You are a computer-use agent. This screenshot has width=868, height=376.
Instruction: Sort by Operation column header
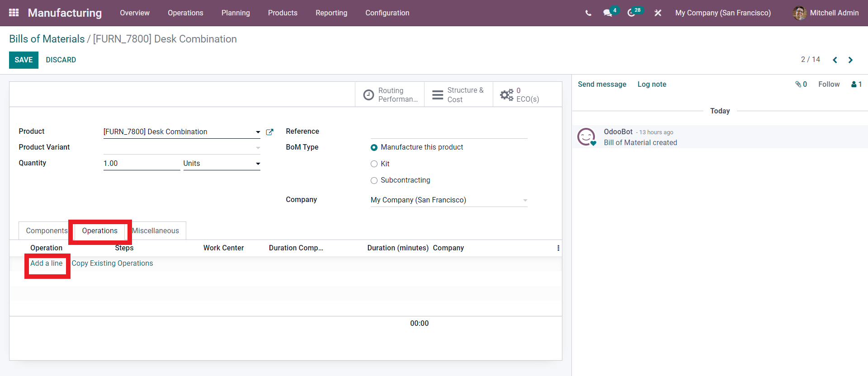pos(47,248)
